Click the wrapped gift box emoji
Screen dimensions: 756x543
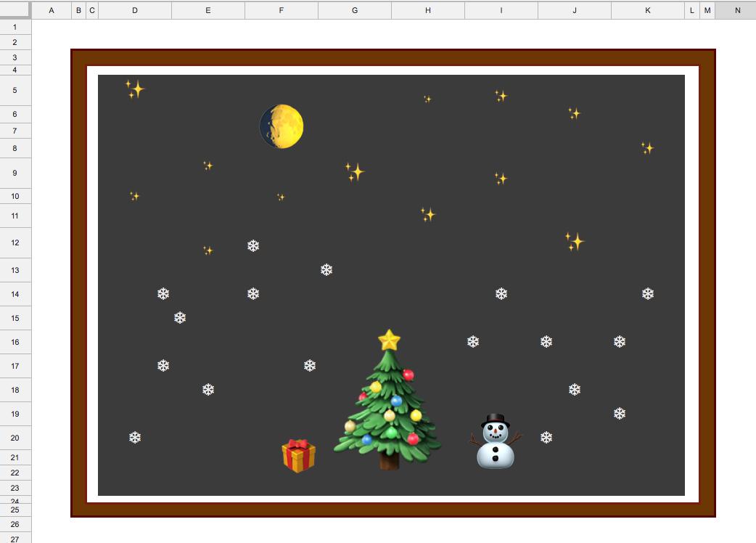pos(298,455)
